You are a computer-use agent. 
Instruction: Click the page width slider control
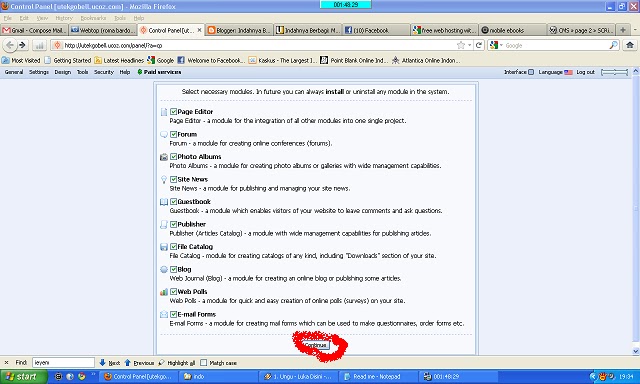coord(614,72)
